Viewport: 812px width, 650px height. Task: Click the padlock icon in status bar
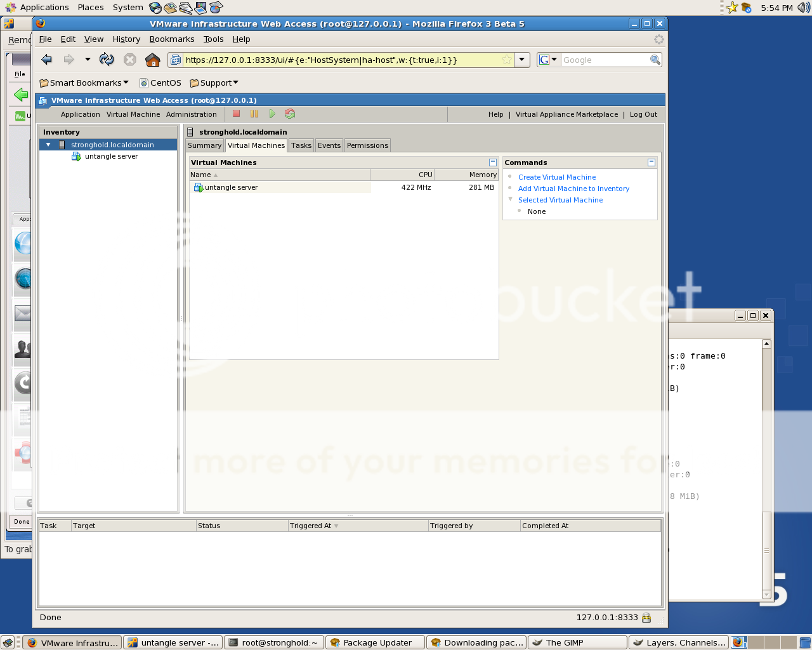tap(646, 618)
